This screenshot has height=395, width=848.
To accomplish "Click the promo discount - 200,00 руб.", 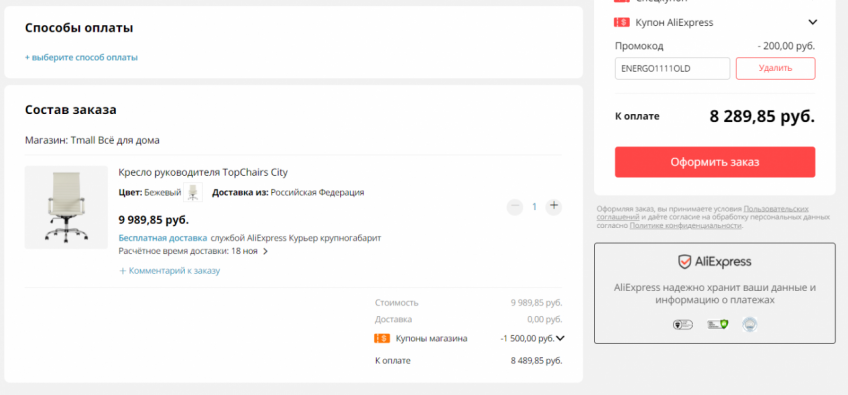I will coord(786,46).
